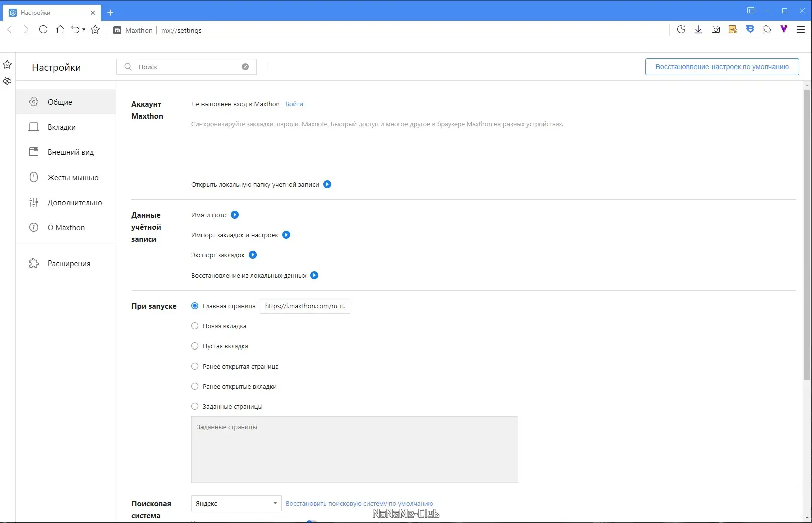Open the closed tabs dropdown arrow
The width and height of the screenshot is (812, 523).
tap(84, 30)
